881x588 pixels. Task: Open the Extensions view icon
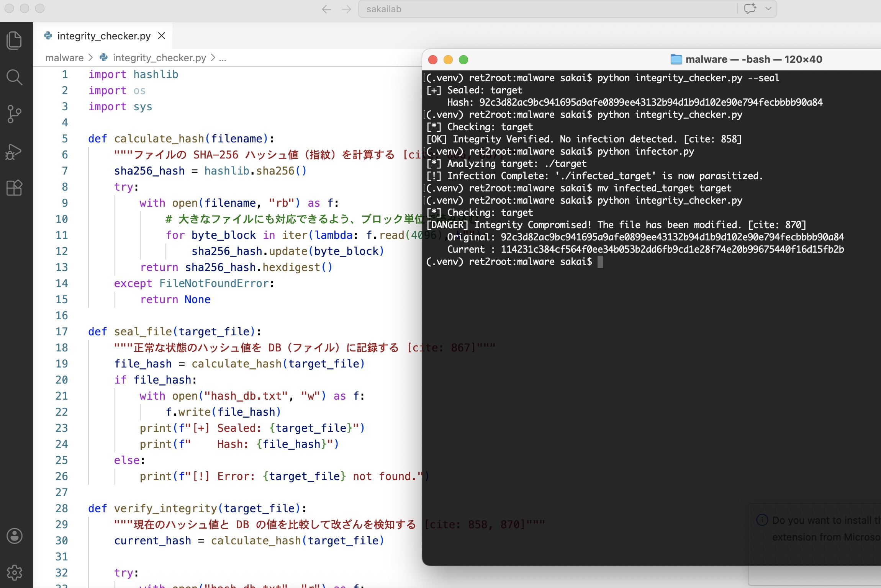tap(15, 188)
